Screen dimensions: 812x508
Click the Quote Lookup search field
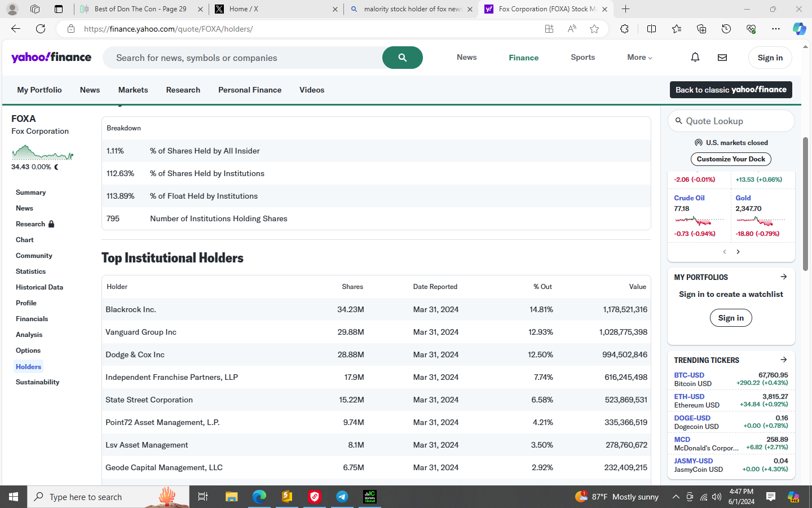731,121
